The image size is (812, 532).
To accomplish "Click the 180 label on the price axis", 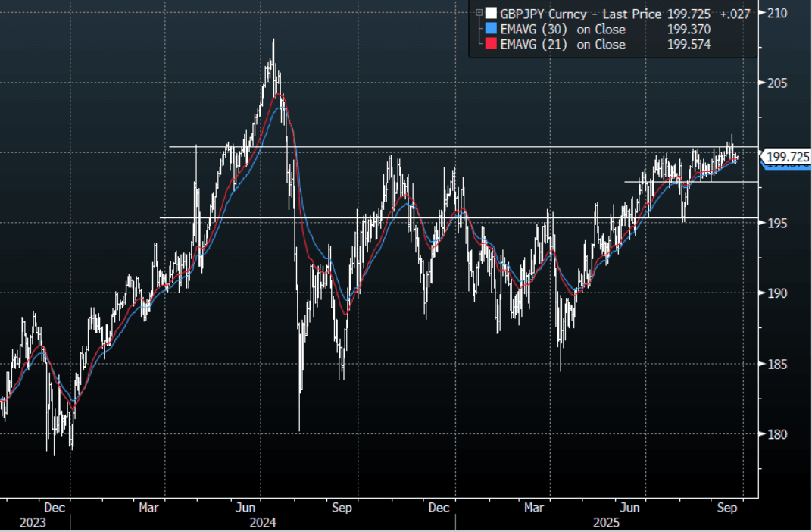I will (778, 434).
